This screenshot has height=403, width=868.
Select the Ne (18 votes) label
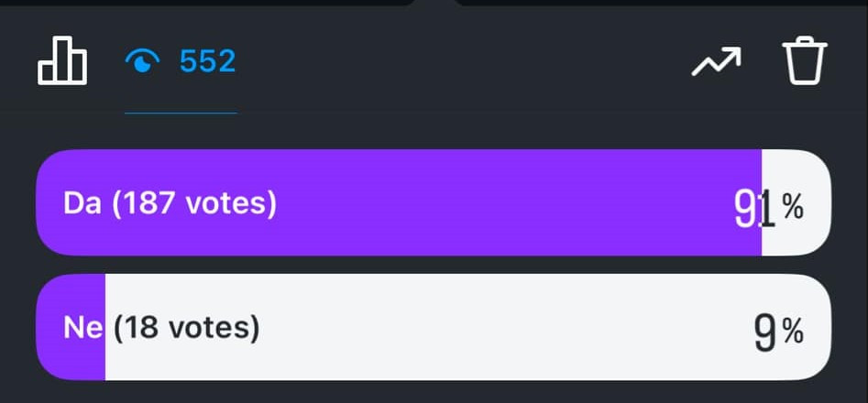pyautogui.click(x=161, y=328)
